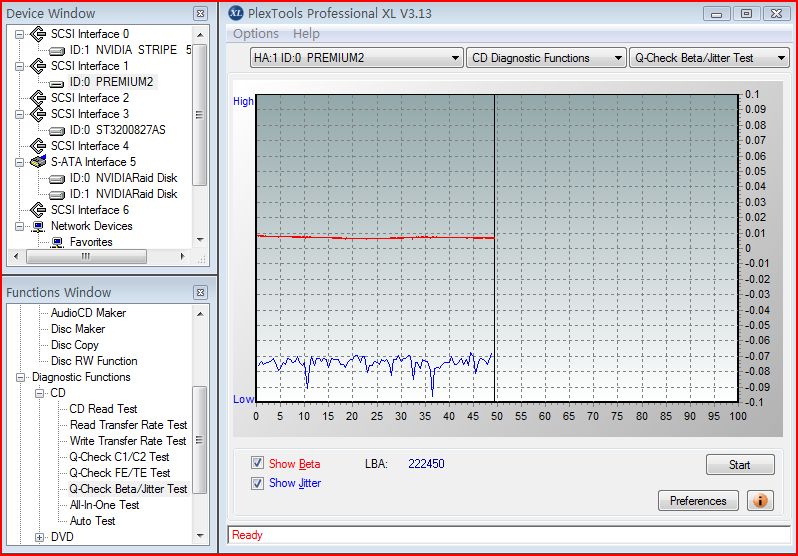Click Device Window horizontal scrollbar thumb

(86, 256)
